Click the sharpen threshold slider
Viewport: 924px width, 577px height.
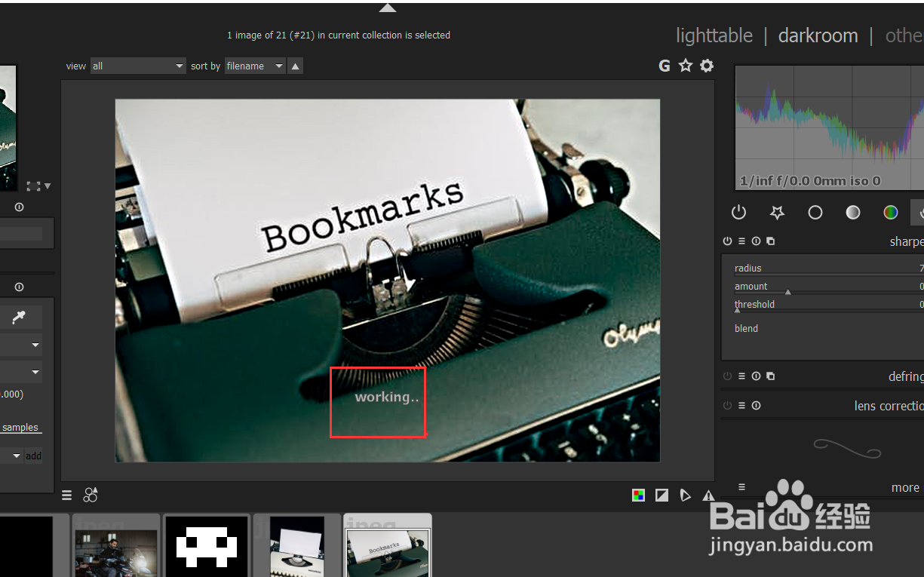(x=828, y=305)
